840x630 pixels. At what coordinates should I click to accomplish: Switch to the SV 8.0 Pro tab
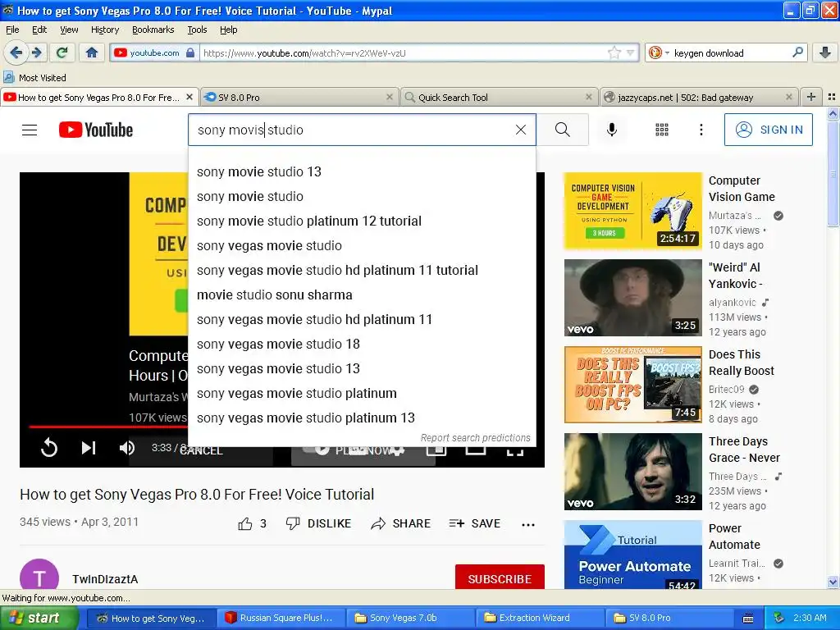click(299, 97)
